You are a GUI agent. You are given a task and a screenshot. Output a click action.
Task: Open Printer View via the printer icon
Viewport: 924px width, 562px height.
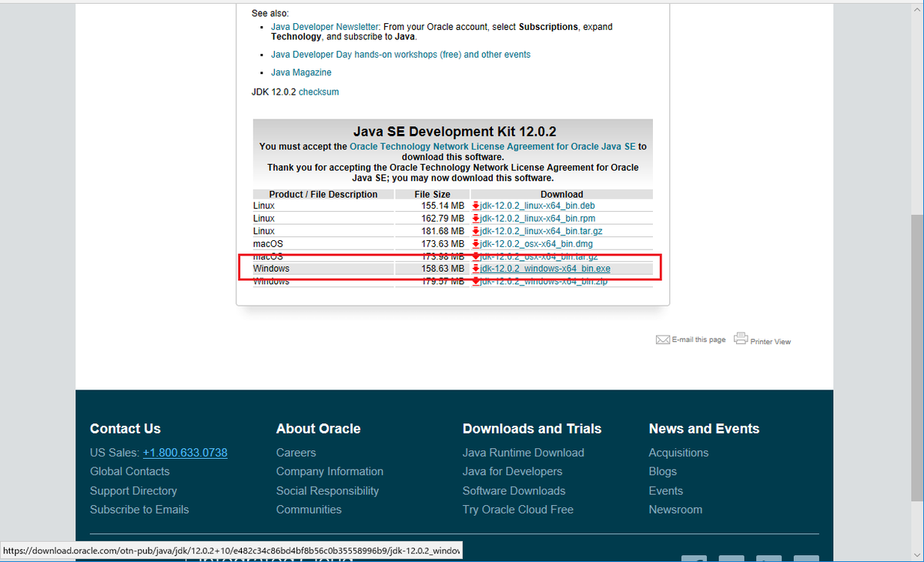click(741, 337)
